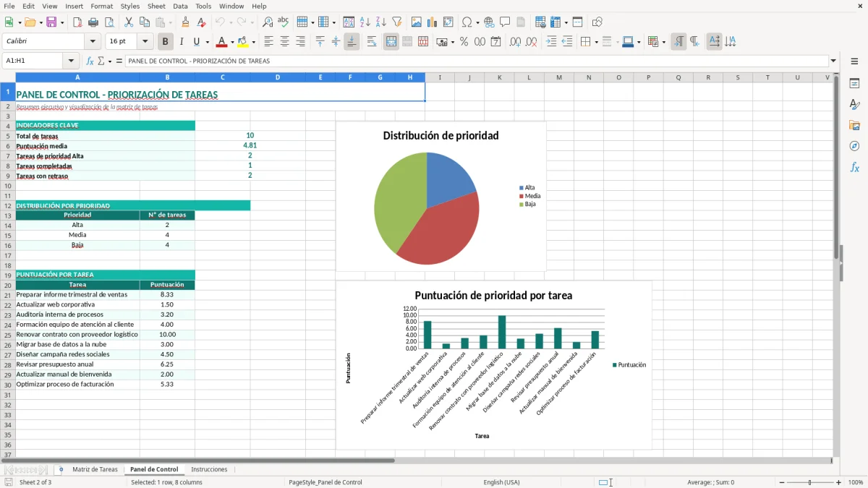Image resolution: width=868 pixels, height=488 pixels.
Task: Click the Function Wizard fx icon
Action: point(90,61)
